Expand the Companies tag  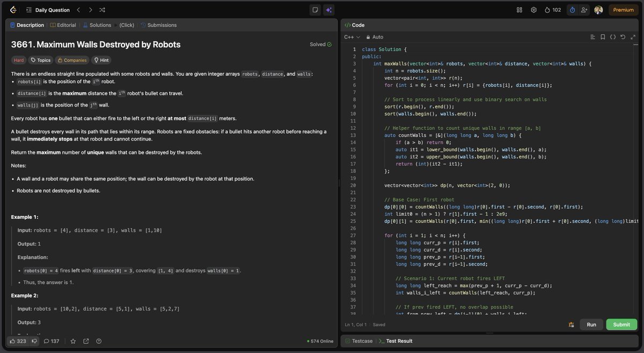(x=72, y=60)
